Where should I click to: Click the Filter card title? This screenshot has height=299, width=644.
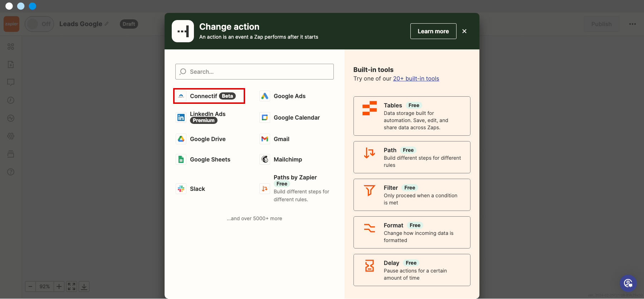pyautogui.click(x=391, y=188)
